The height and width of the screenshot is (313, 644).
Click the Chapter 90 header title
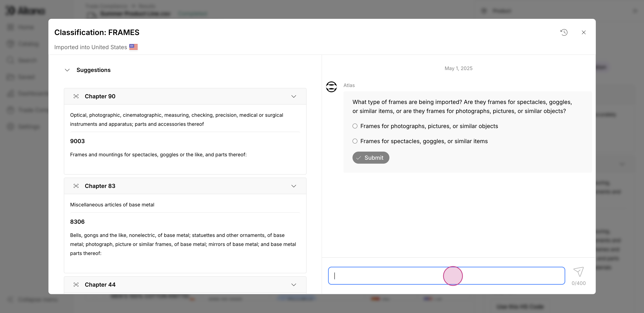point(100,96)
